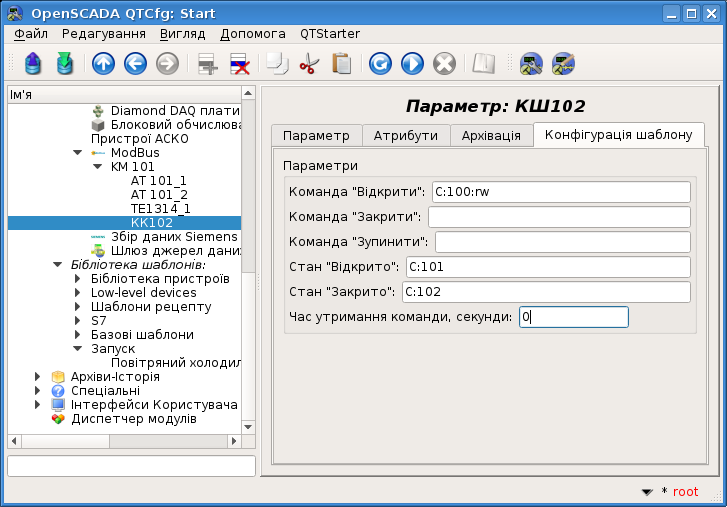727x507 pixels.
Task: Open the Вигляд menu
Action: [182, 34]
